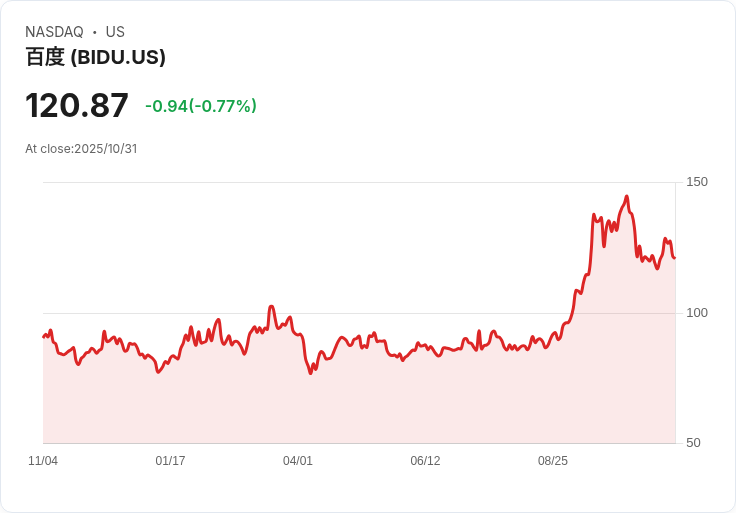Click the 100 price axis label
The image size is (736, 513).
[697, 313]
